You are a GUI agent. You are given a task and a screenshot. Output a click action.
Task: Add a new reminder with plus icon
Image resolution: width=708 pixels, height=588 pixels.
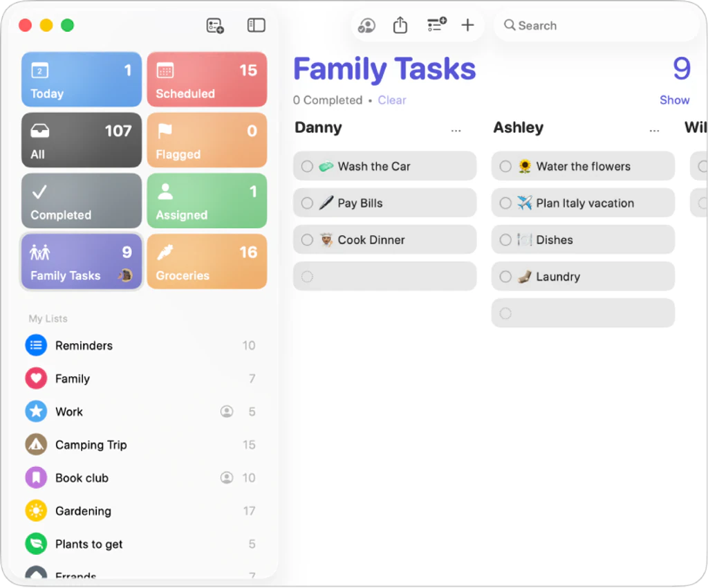point(468,25)
